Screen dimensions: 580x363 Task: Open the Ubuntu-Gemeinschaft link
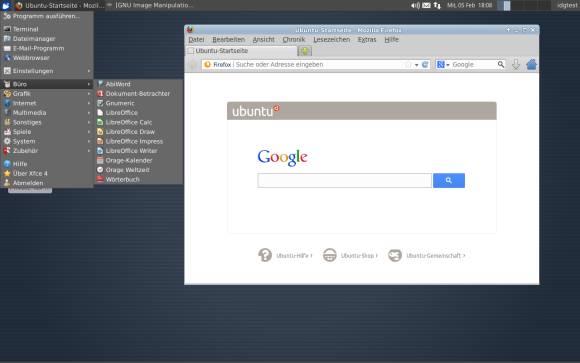tap(426, 255)
